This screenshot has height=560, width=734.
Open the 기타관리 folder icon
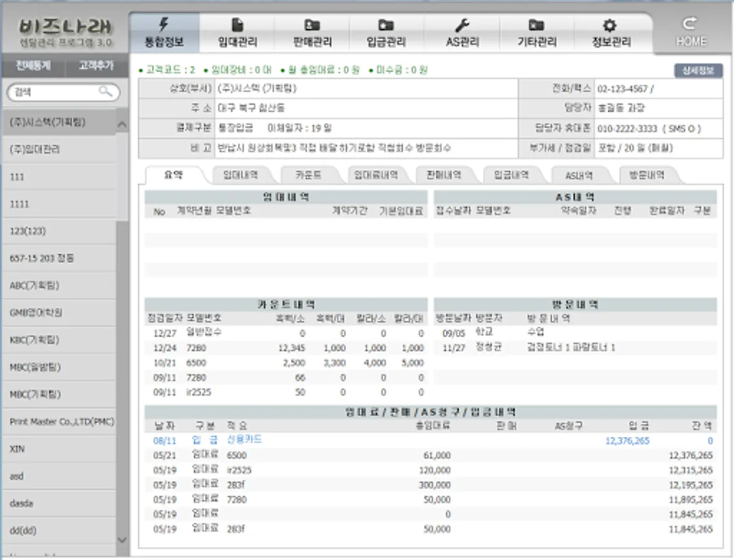[536, 25]
